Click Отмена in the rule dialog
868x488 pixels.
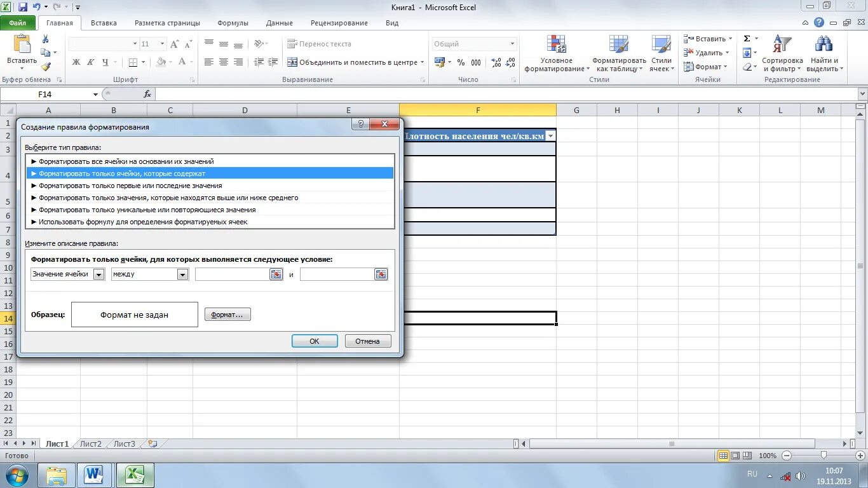pos(368,341)
